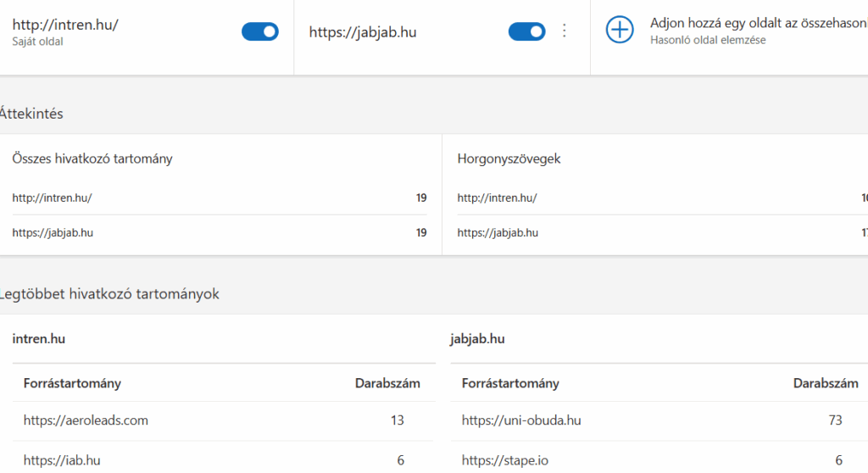Open the https://stape.io row
Image resolution: width=868 pixels, height=473 pixels.
[659, 459]
